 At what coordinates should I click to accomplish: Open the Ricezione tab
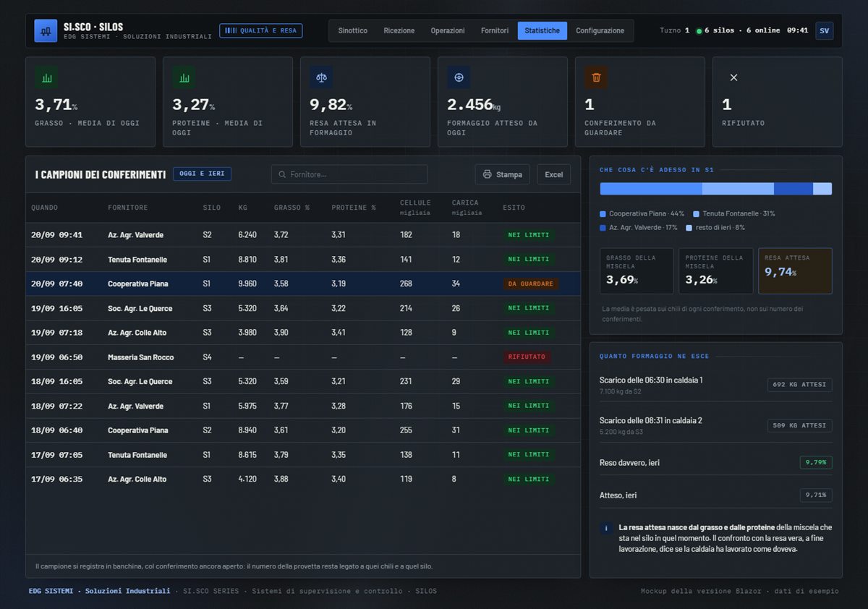click(x=399, y=31)
